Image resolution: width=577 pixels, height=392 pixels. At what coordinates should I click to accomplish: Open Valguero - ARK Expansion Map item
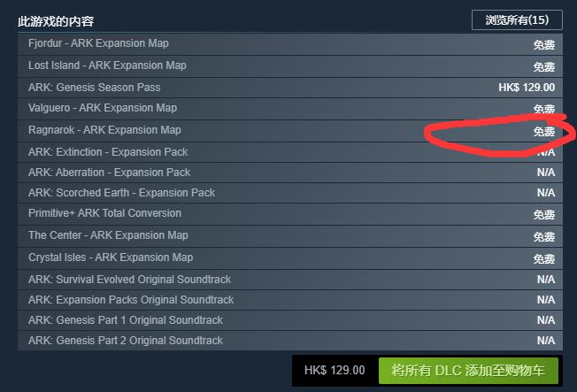pyautogui.click(x=290, y=109)
